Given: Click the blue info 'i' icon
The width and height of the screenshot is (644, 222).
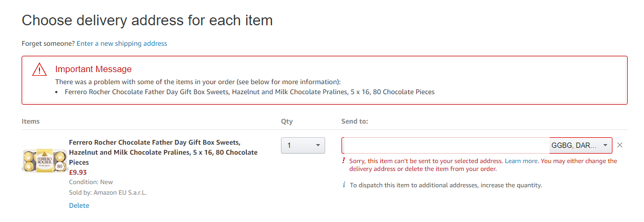Looking at the screenshot, I should coord(344,185).
